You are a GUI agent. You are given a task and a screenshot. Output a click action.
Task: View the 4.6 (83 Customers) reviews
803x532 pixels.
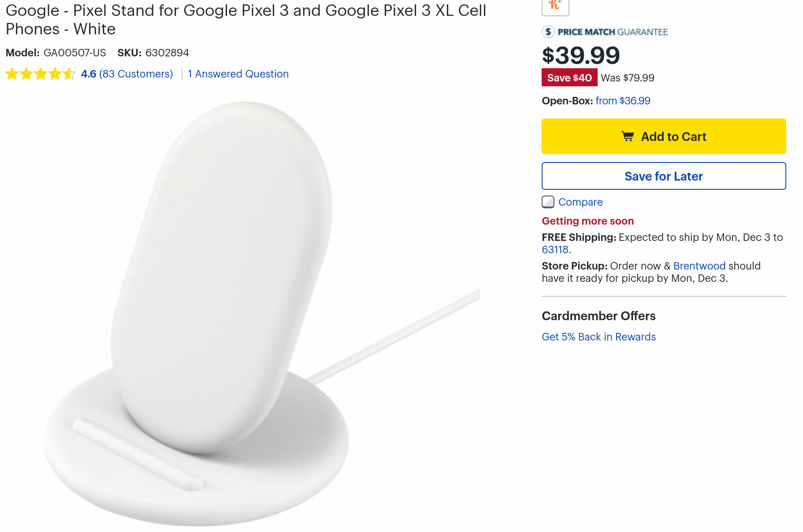[x=127, y=74]
